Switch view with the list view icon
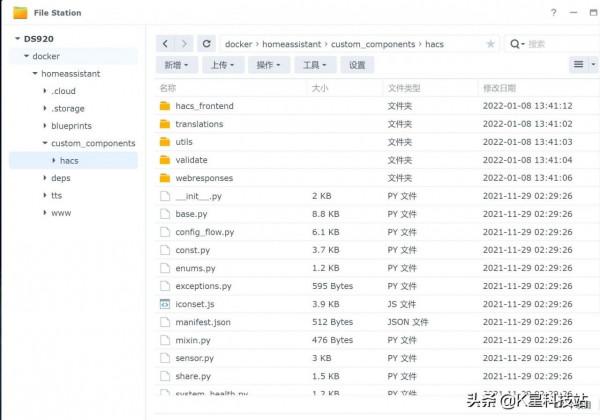 [579, 64]
